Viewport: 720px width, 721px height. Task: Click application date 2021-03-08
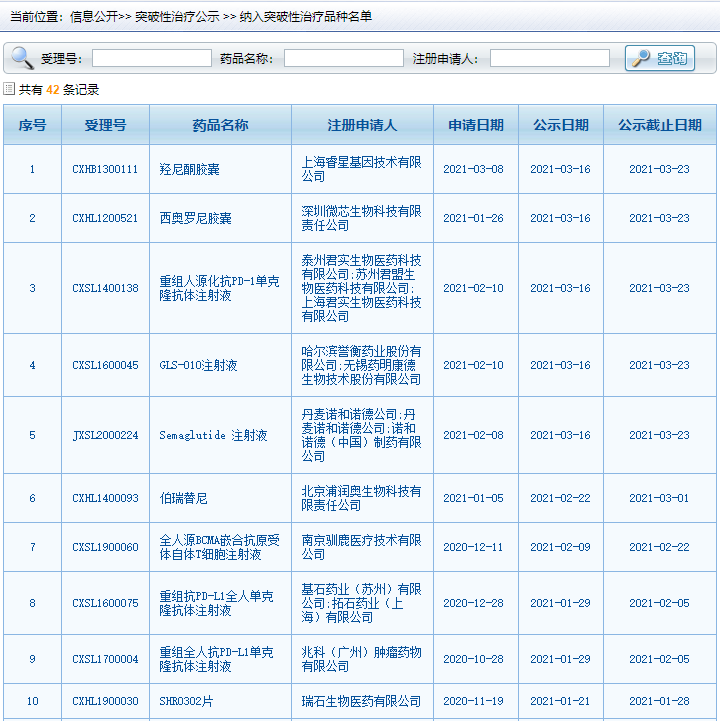coord(473,169)
